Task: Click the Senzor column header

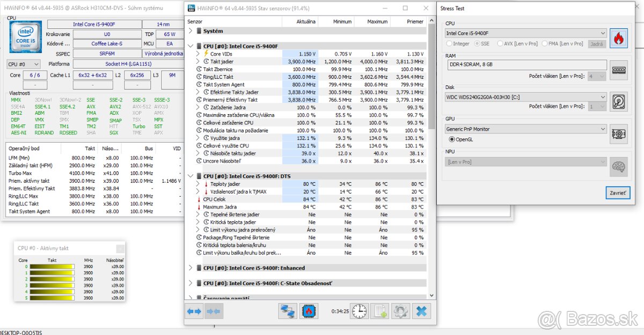Action: (233, 21)
